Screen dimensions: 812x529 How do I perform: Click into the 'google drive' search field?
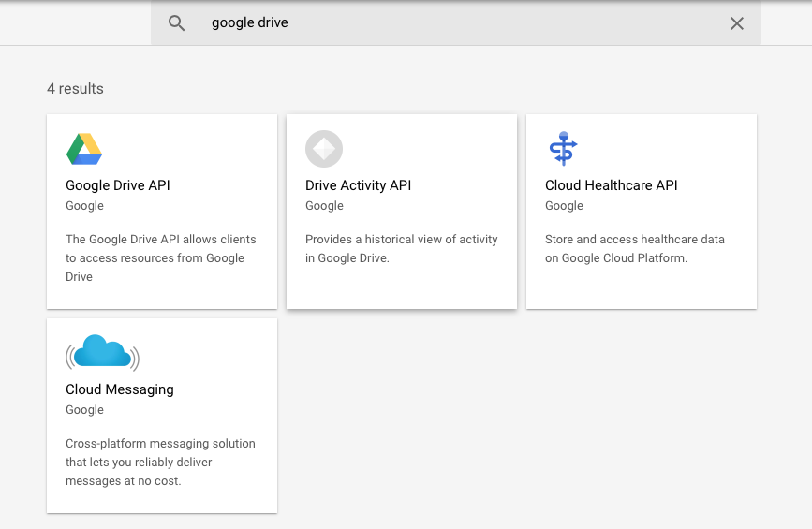pos(450,23)
